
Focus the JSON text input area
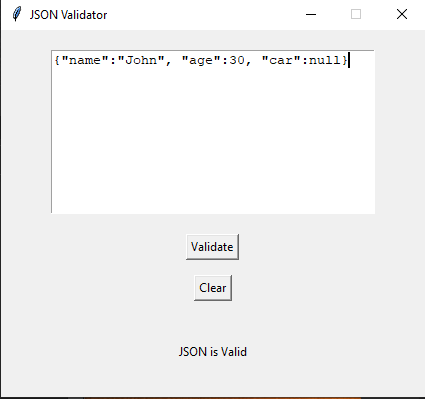213,132
